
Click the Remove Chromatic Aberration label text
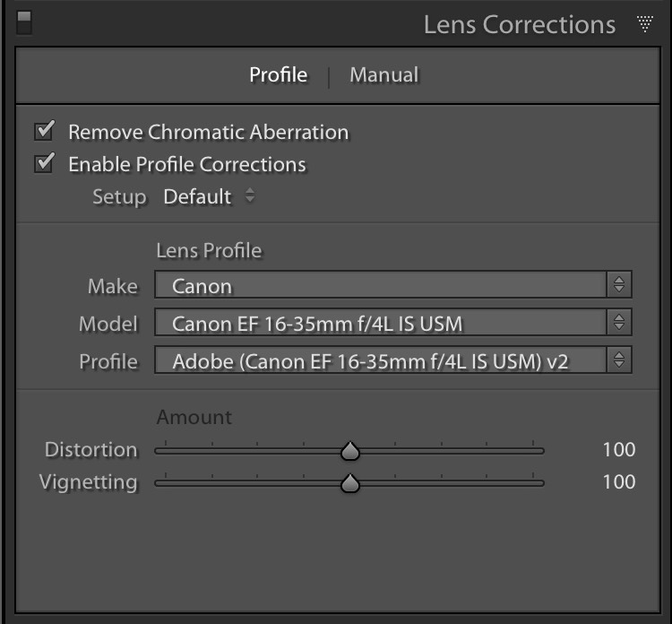(x=209, y=132)
